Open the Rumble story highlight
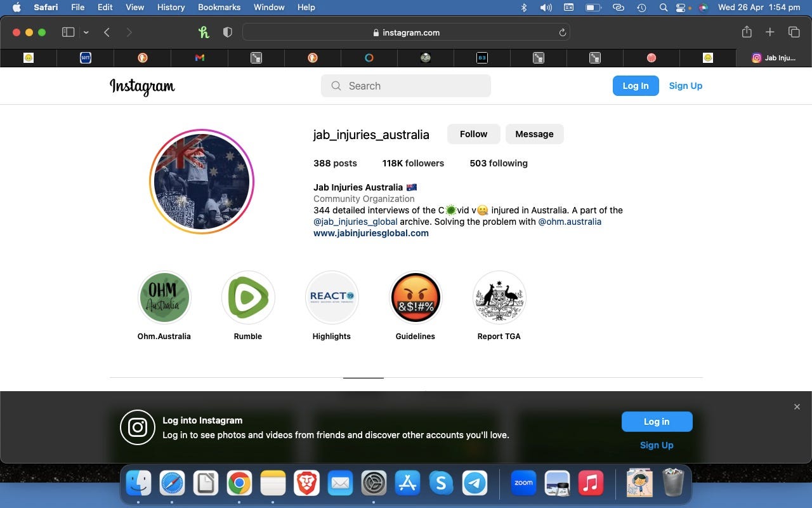812x508 pixels. click(x=248, y=297)
